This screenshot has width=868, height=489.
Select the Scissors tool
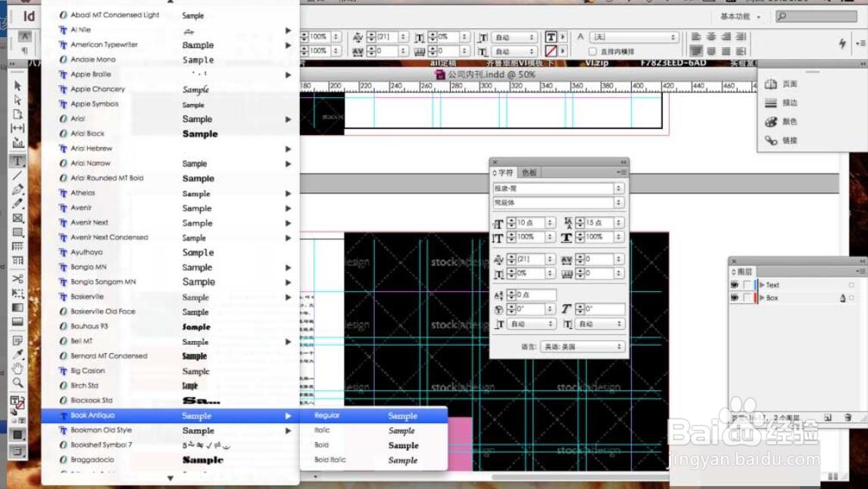[17, 278]
